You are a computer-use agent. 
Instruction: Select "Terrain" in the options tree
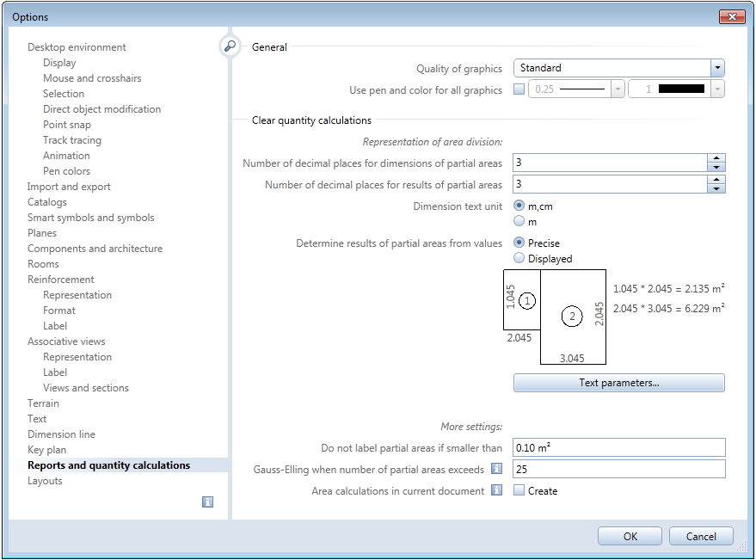click(x=43, y=403)
